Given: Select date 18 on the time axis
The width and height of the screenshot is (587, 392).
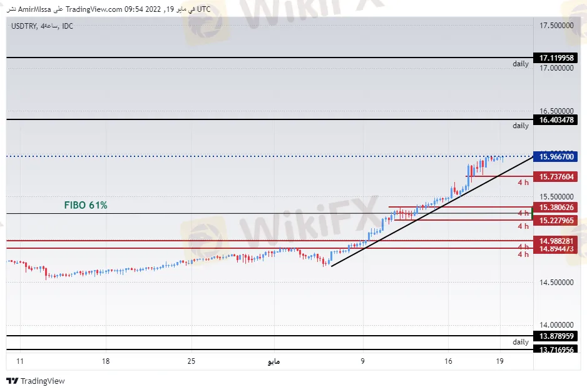Looking at the screenshot, I should [x=106, y=361].
